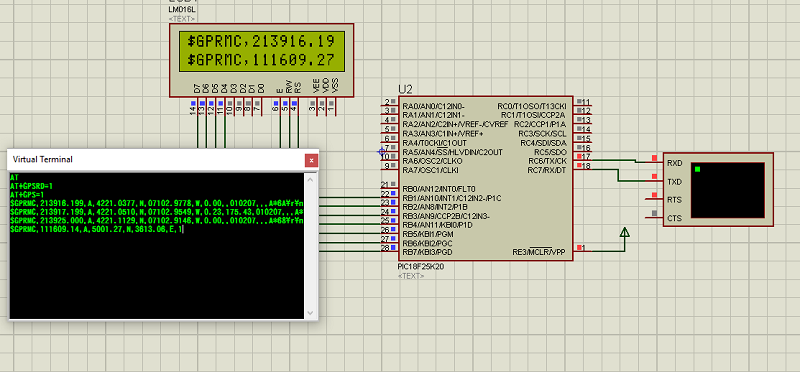Click the Virtual Terminal title bar text

[x=43, y=159]
